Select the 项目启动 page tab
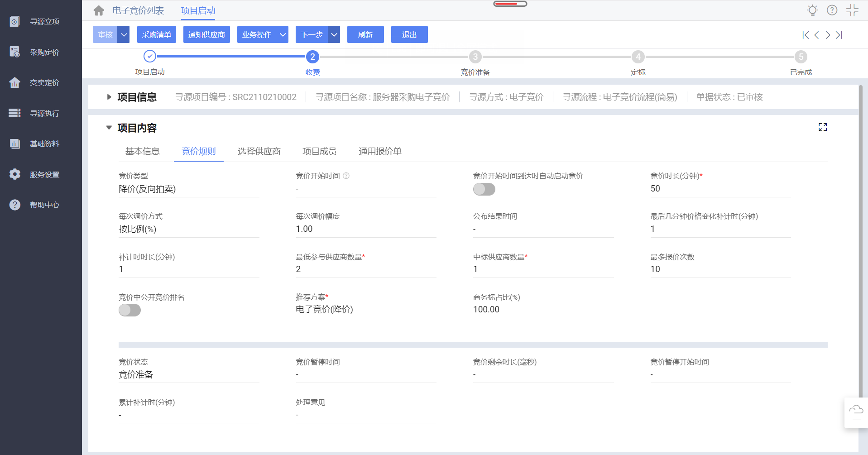The image size is (868, 455). [198, 10]
